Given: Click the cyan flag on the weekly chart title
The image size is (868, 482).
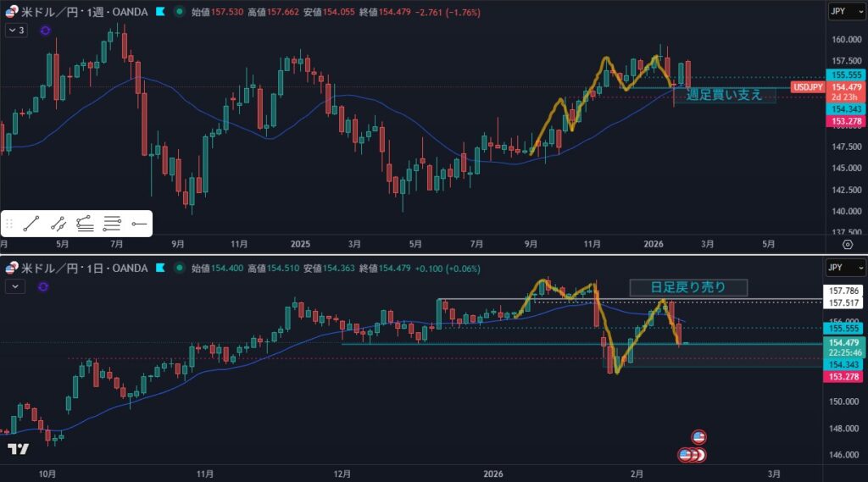Looking at the screenshot, I should pyautogui.click(x=159, y=12).
